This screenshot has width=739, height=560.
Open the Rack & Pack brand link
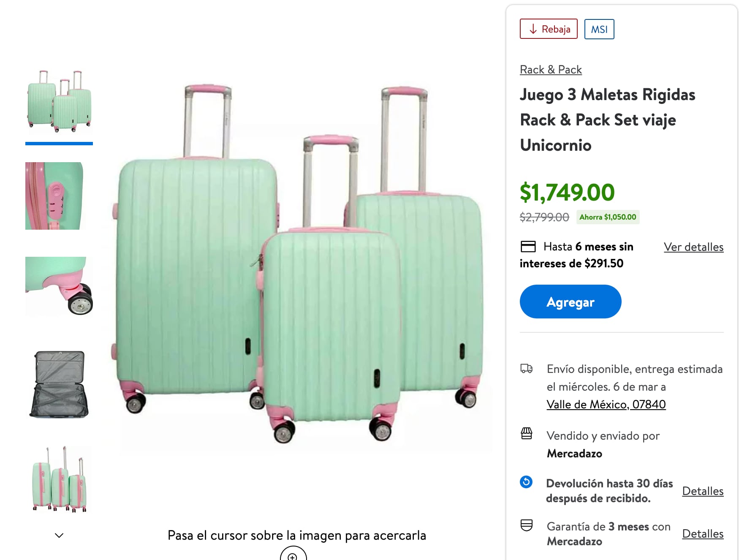(x=550, y=69)
